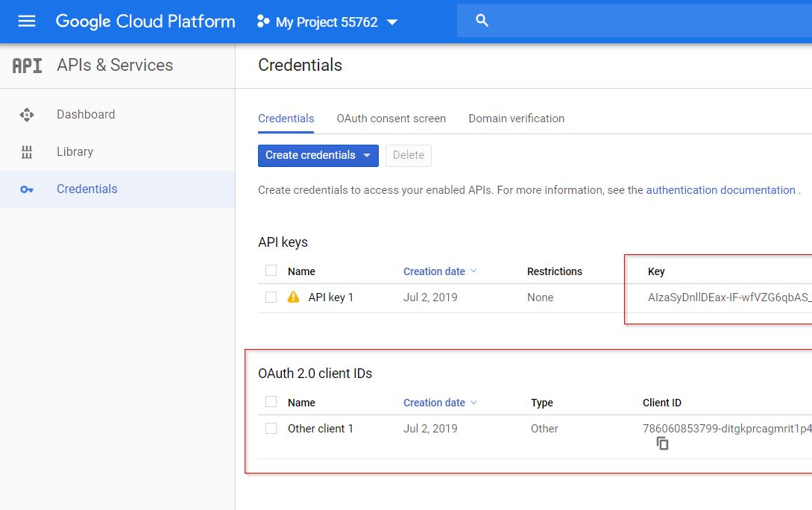Click the disabled Delete button
Viewport: 812px width, 510px height.
pos(408,155)
